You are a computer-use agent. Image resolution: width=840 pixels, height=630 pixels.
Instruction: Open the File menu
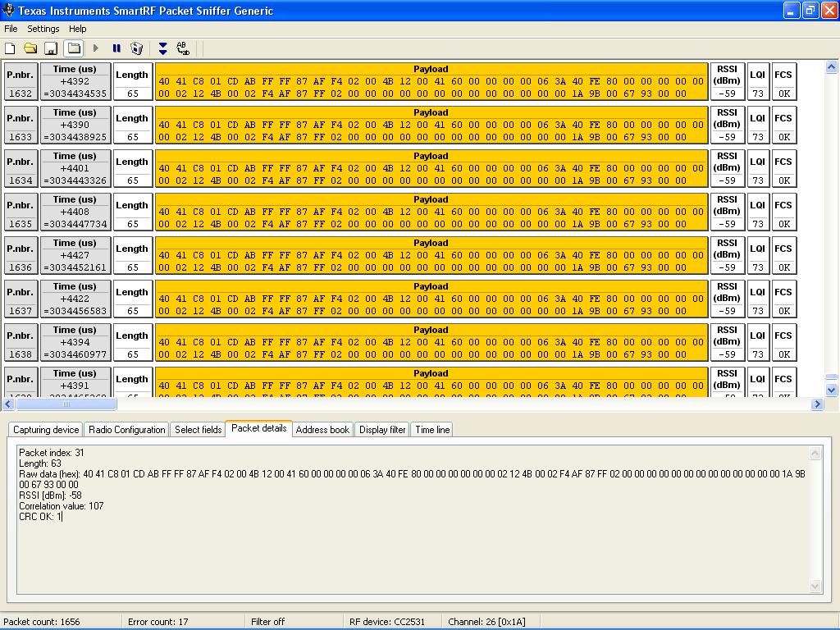(x=11, y=29)
